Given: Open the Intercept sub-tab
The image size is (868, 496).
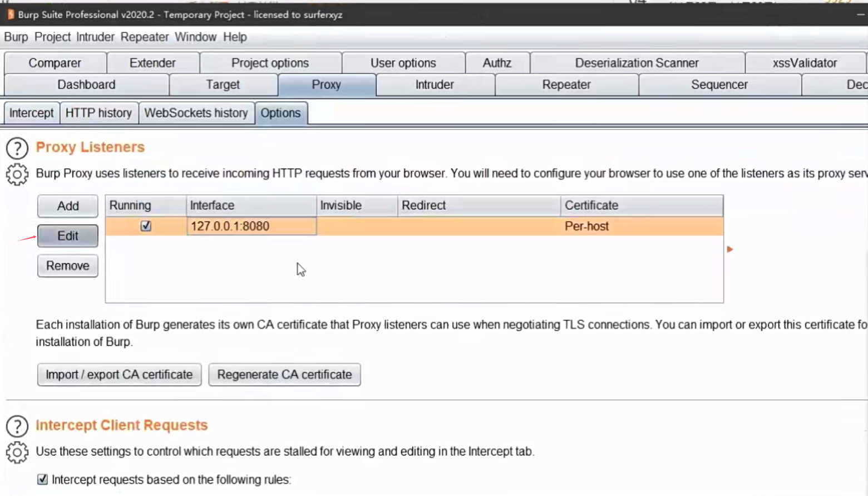Looking at the screenshot, I should click(31, 113).
